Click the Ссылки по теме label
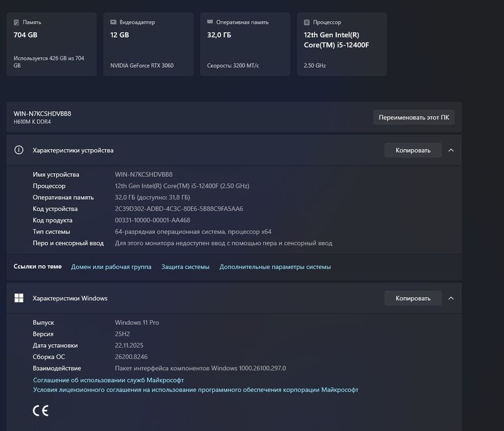 tap(38, 266)
